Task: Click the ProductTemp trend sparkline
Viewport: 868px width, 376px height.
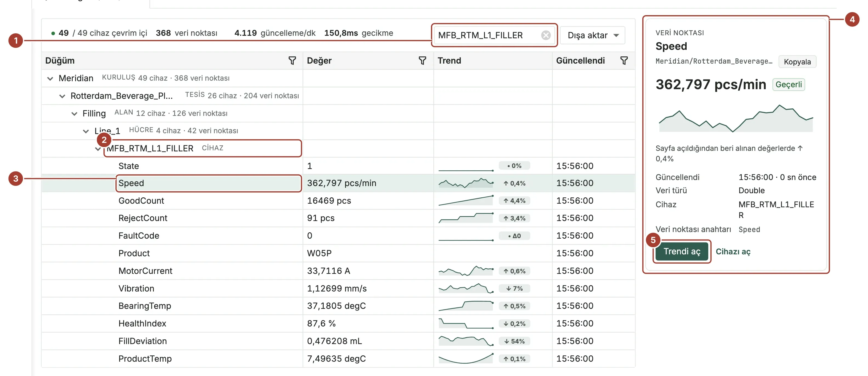Action: 466,358
